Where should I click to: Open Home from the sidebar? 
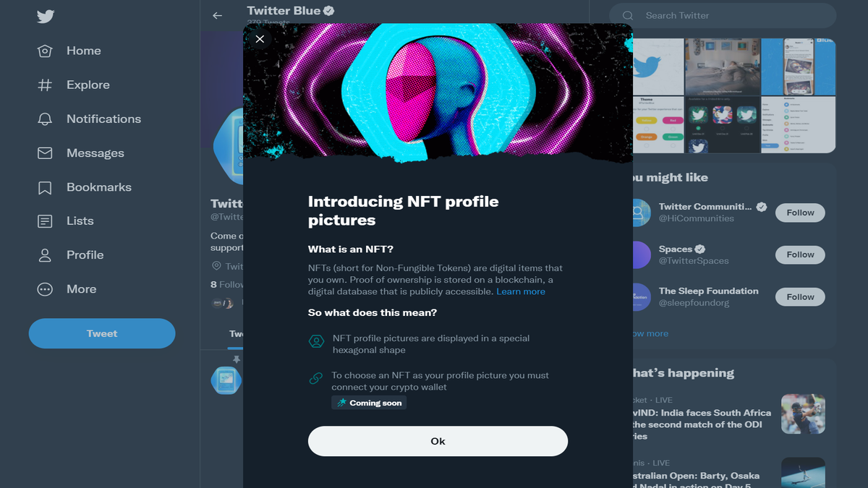[83, 51]
